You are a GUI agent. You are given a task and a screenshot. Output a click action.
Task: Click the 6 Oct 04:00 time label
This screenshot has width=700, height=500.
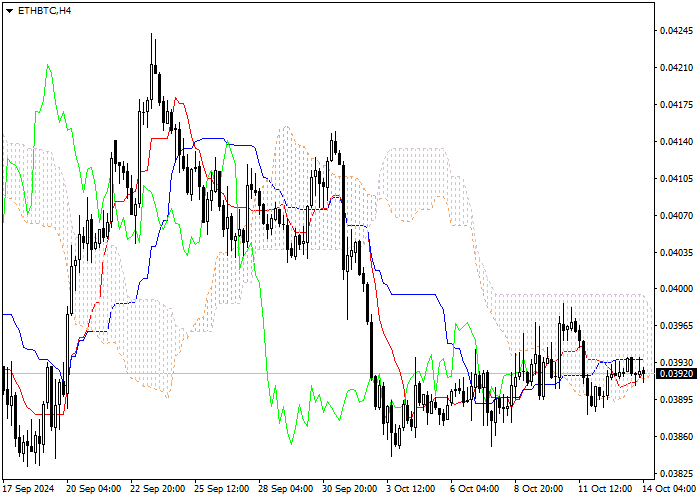coord(475,489)
